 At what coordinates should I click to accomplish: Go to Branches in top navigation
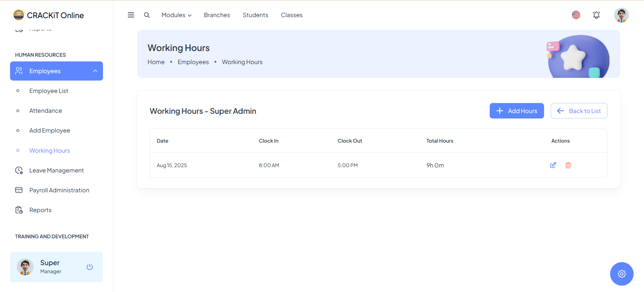click(x=217, y=15)
